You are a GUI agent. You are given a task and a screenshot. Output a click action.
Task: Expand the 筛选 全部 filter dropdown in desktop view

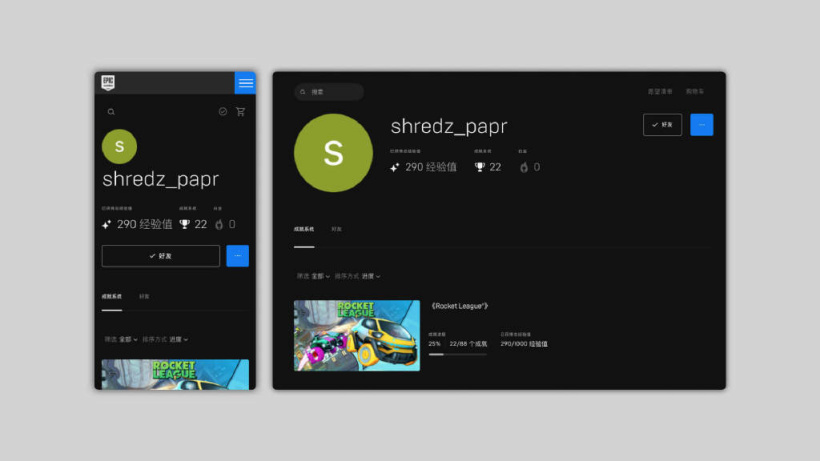coord(313,276)
